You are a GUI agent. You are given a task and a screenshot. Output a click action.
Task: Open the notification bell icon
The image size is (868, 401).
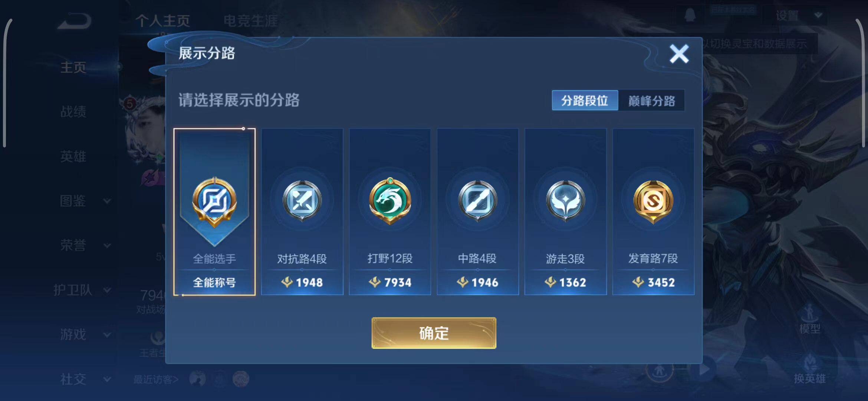[x=690, y=15]
